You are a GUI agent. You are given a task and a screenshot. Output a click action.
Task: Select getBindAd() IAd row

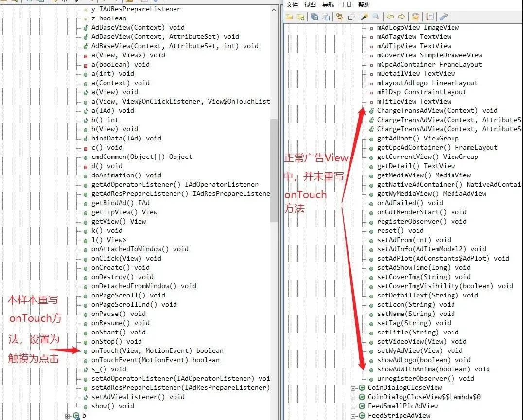point(121,203)
